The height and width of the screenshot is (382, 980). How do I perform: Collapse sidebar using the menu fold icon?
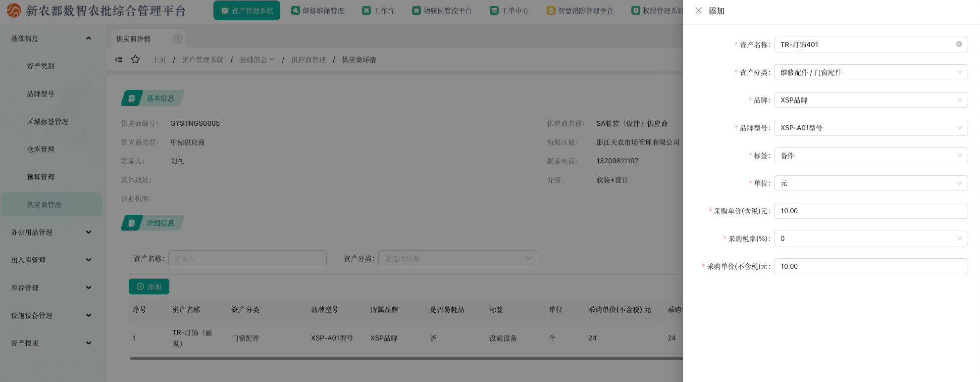pos(119,59)
